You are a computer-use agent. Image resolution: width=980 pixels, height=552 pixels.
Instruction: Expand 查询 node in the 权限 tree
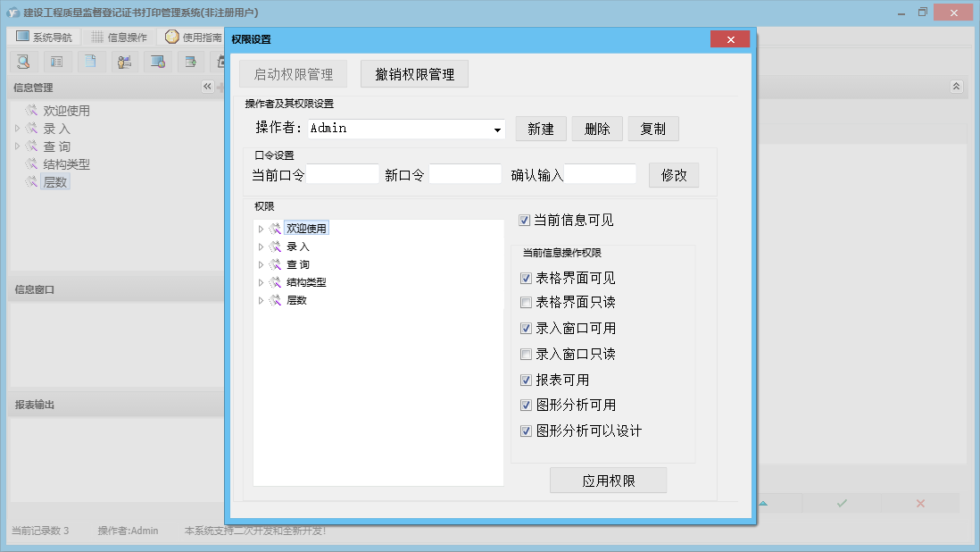[x=261, y=265]
